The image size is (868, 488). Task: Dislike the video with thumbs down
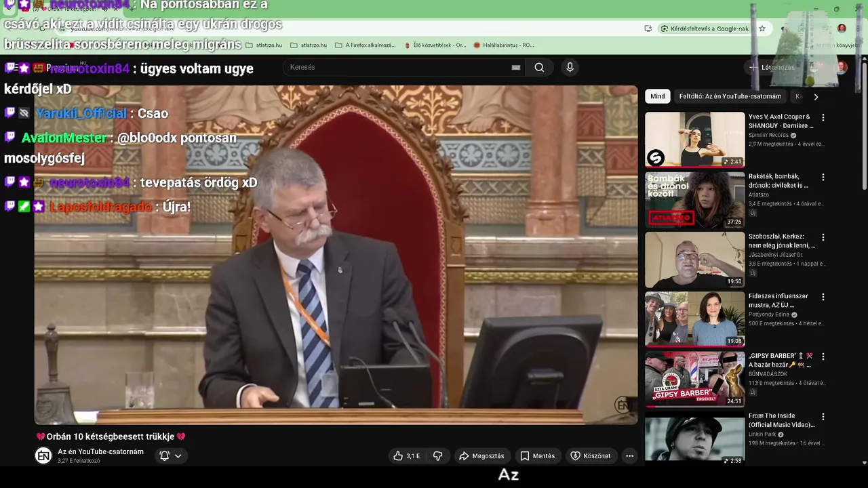(438, 456)
